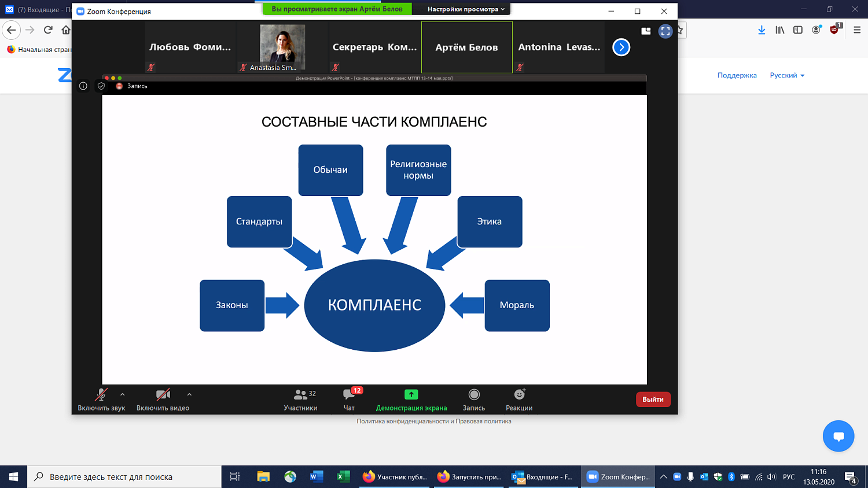Open video options arrow next to Включить видео
The height and width of the screenshot is (488, 868).
[189, 395]
